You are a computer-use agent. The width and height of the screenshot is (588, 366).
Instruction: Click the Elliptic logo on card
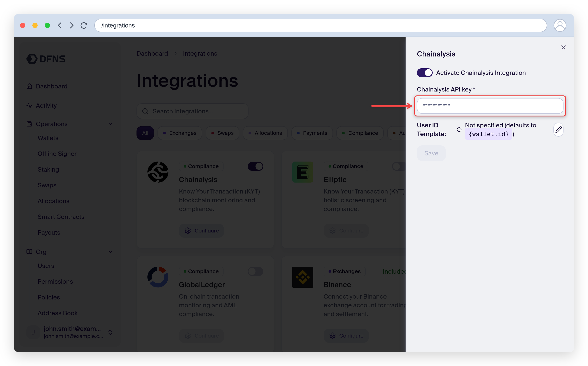click(303, 172)
